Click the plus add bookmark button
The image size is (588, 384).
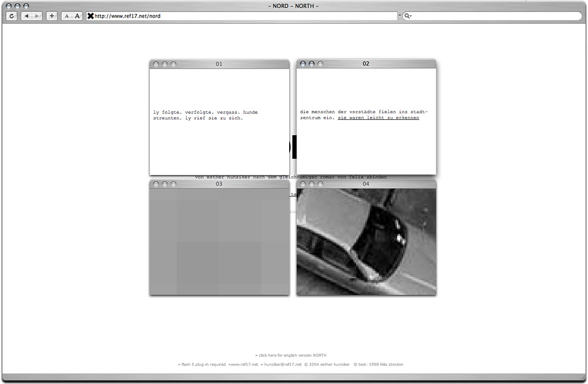click(x=52, y=16)
